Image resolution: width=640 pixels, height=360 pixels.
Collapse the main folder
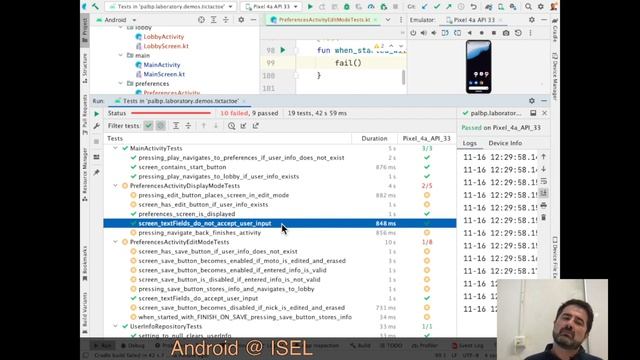121,55
